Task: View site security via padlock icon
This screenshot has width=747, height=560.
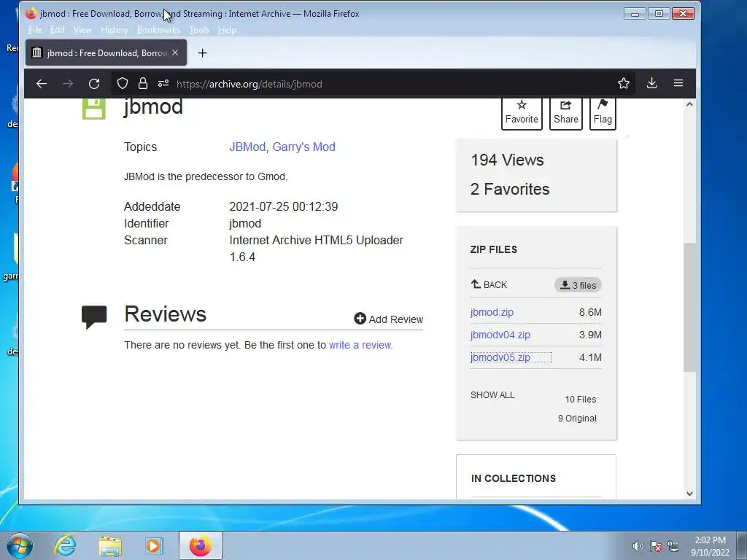Action: (x=142, y=84)
